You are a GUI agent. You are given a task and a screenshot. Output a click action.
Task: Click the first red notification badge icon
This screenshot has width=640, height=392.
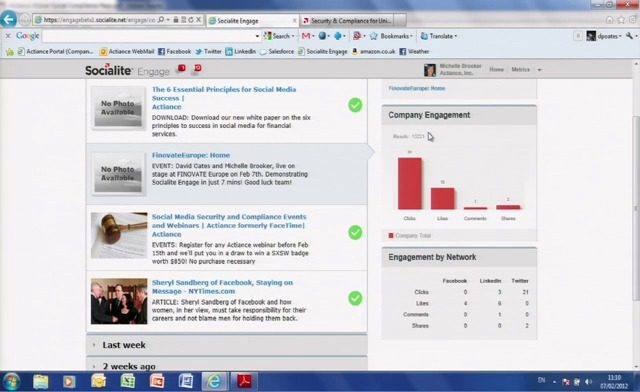point(181,69)
